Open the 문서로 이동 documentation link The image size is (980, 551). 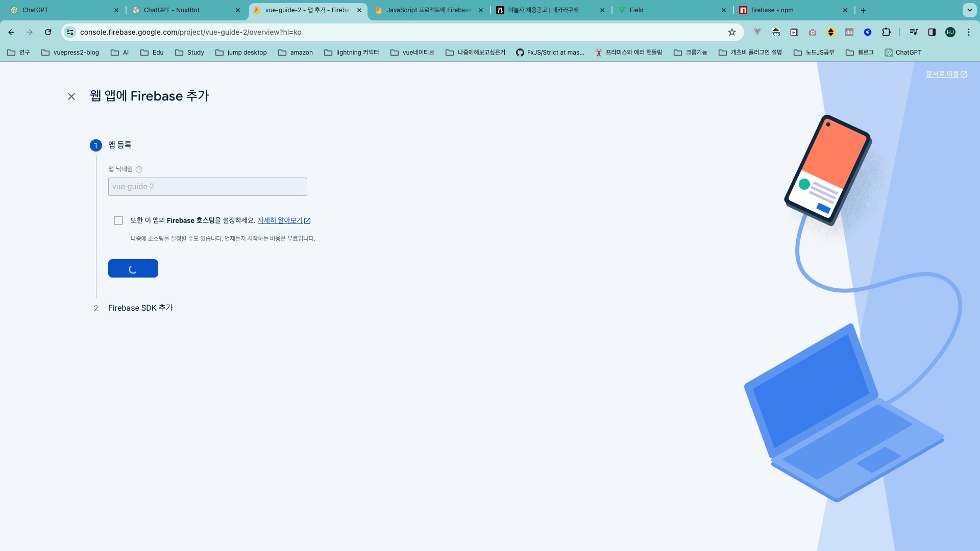click(x=946, y=74)
